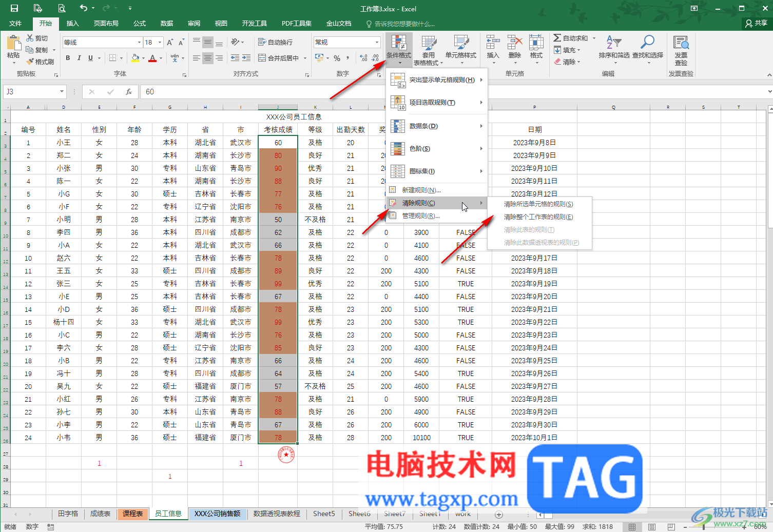Click the insert function fx icon
This screenshot has width=773, height=532.
click(129, 92)
